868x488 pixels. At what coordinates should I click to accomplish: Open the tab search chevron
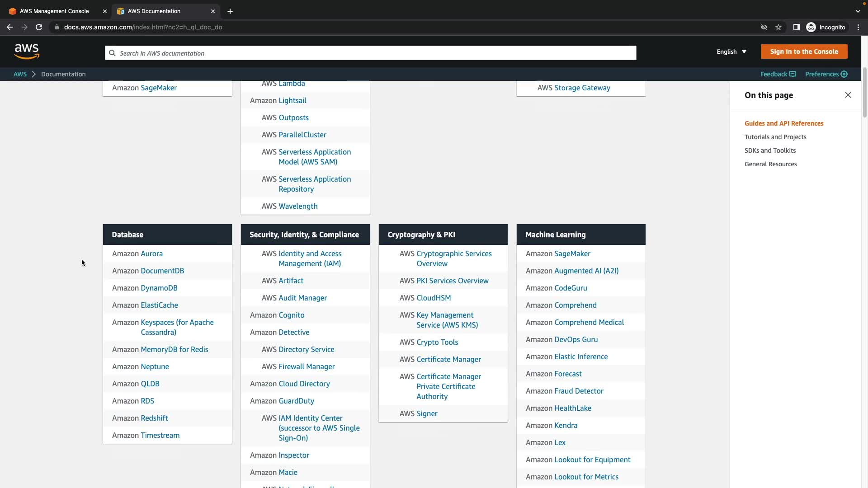(x=858, y=11)
